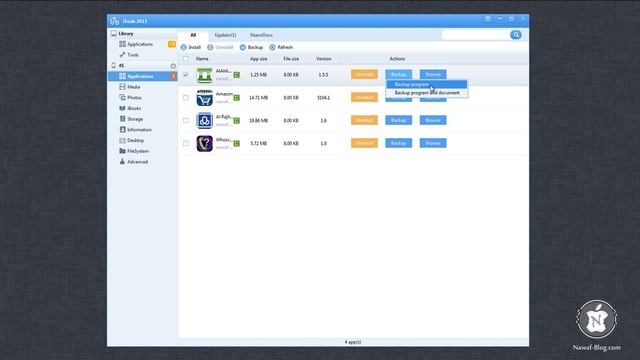Open the Backup dropdown in the 5.72 MB row
The width and height of the screenshot is (640, 360).
(398, 143)
